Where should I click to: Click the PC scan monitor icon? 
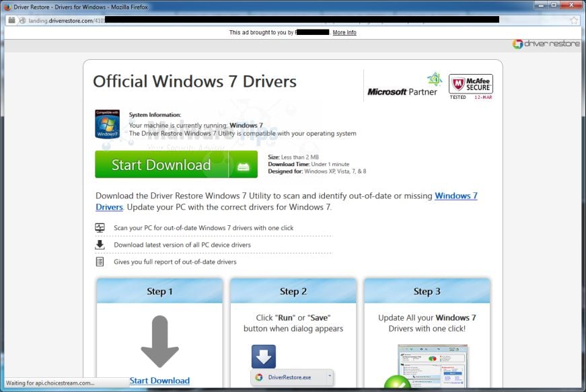(100, 227)
